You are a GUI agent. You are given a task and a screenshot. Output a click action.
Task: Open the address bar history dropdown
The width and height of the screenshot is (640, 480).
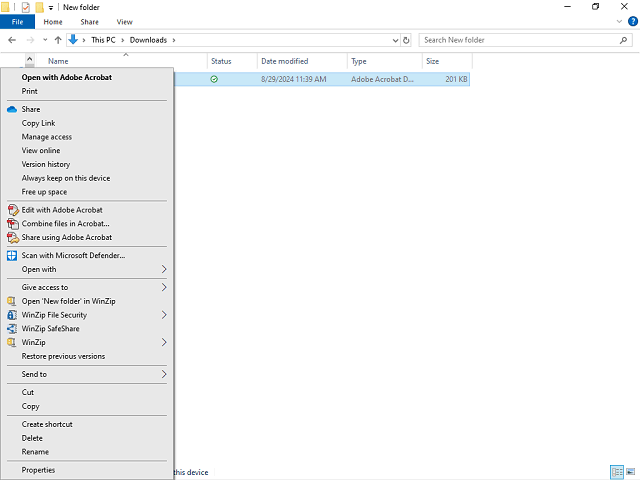coord(395,40)
